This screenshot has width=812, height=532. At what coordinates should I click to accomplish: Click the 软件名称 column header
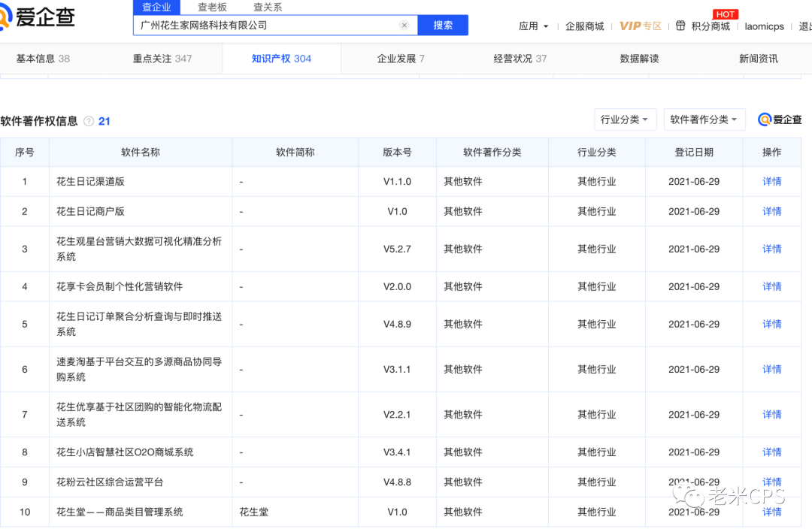click(141, 152)
